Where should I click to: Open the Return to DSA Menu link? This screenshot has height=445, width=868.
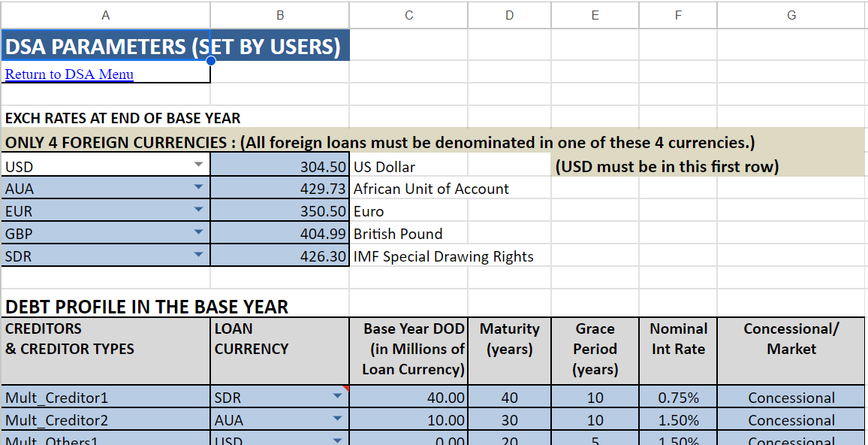click(x=69, y=74)
